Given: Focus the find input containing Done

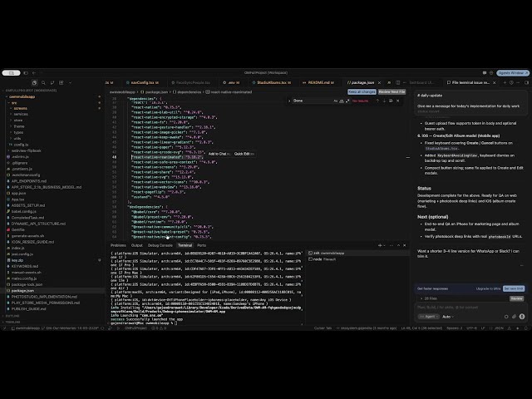Looking at the screenshot, I should [313, 101].
